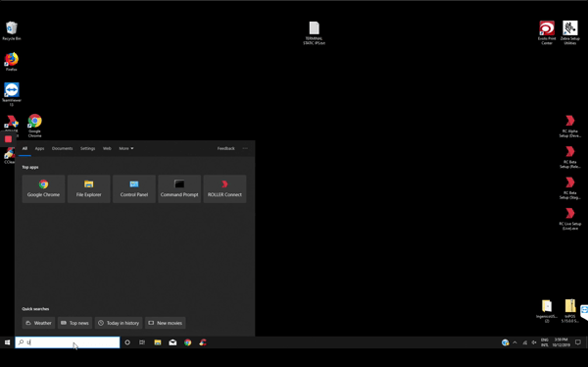Click Weather quick search

tap(38, 323)
